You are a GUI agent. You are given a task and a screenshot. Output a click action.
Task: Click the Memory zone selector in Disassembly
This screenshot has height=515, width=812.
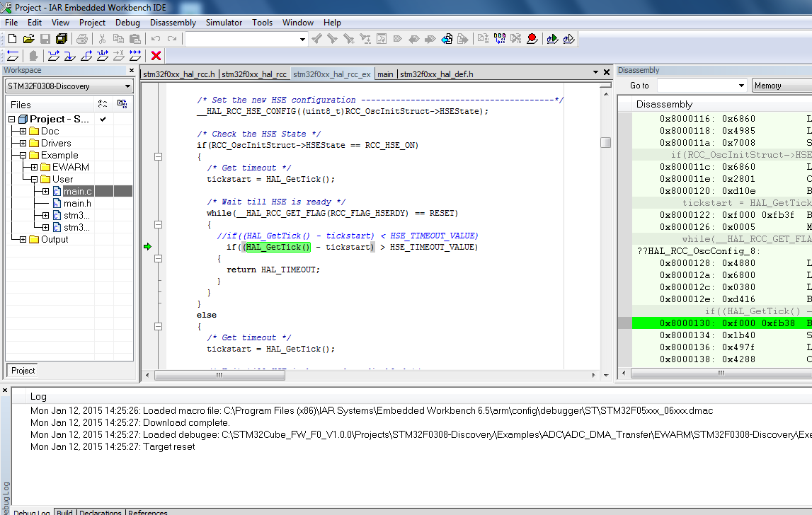click(782, 86)
